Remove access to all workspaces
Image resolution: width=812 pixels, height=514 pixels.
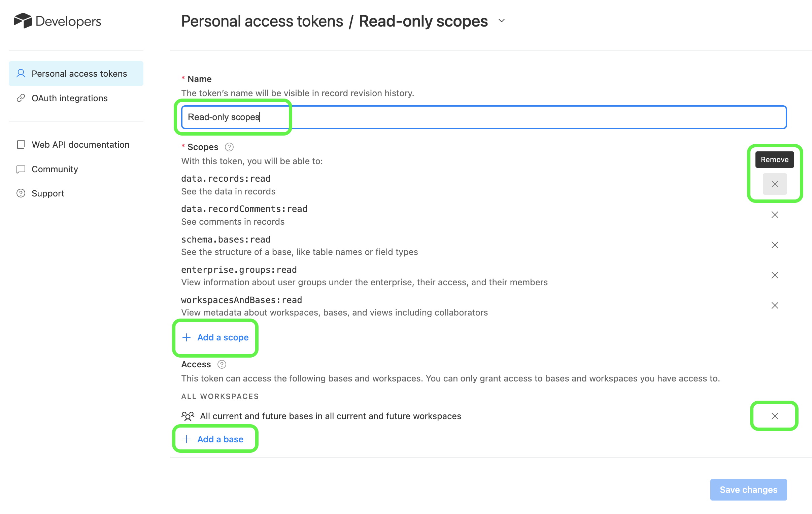tap(775, 416)
